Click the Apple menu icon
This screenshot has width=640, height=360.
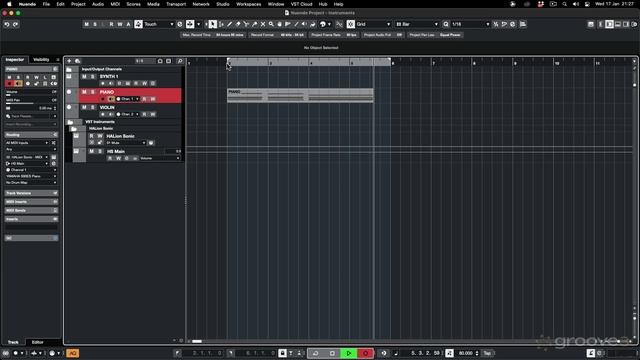(x=9, y=4)
